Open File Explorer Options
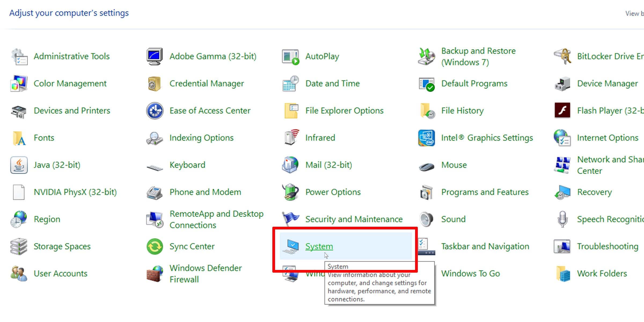 click(344, 111)
